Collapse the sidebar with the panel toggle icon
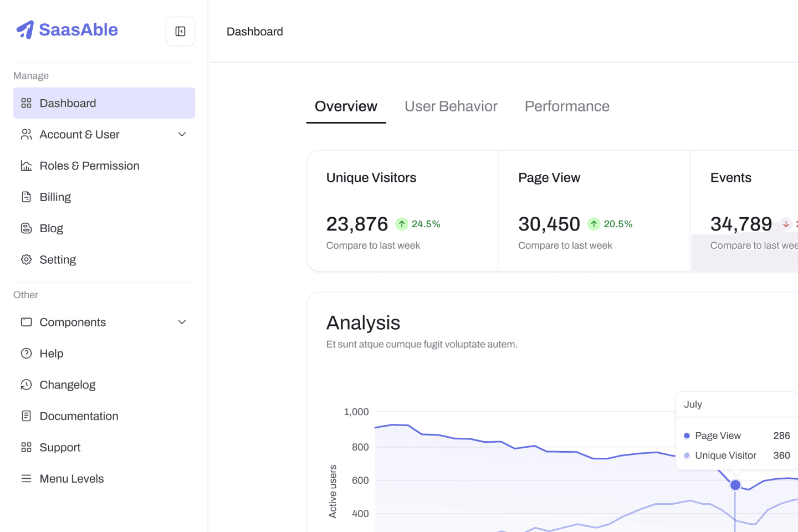 pos(180,31)
